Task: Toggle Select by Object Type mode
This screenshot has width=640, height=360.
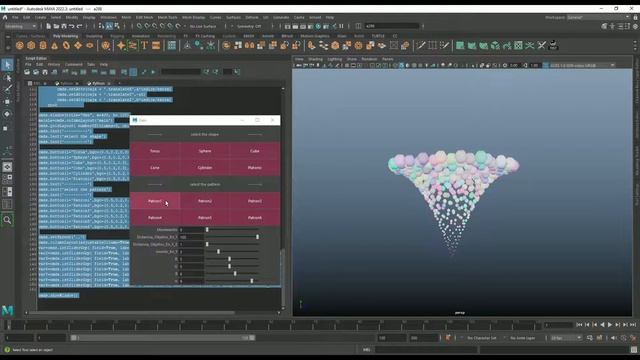Action: (x=109, y=26)
